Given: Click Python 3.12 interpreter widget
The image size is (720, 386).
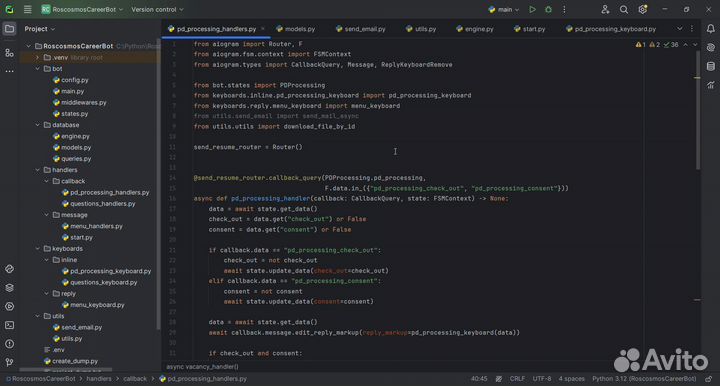Looking at the screenshot, I should (644, 379).
